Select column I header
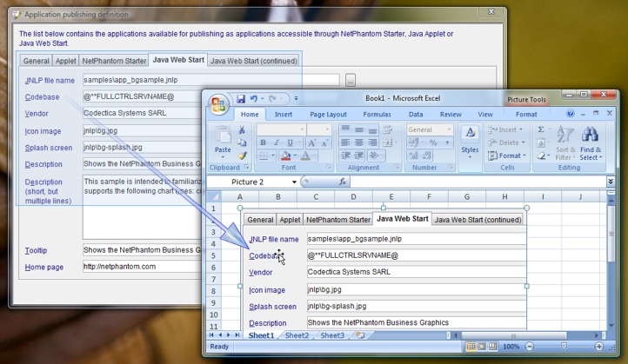628x364 pixels. [543, 197]
